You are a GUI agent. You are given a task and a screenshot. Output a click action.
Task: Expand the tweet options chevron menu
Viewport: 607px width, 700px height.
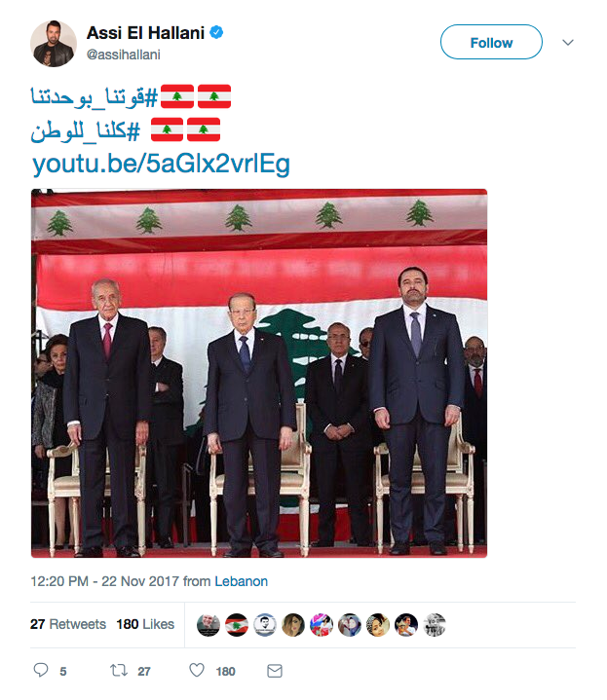coord(568,43)
